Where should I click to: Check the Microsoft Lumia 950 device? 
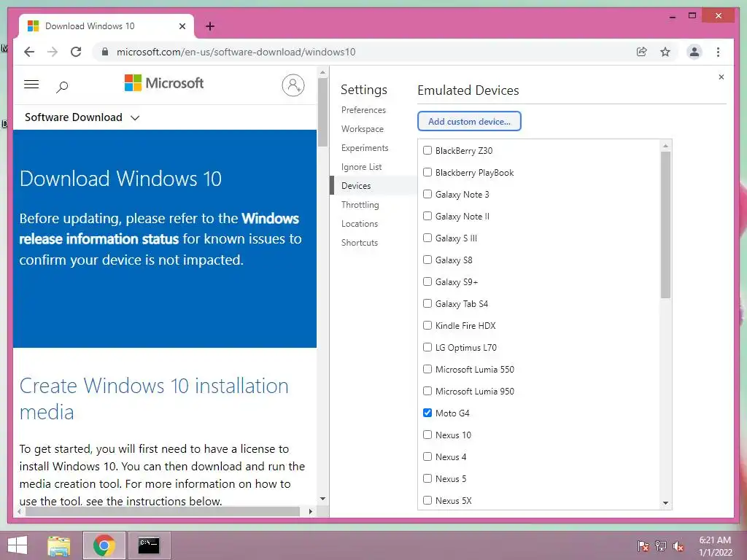point(427,392)
